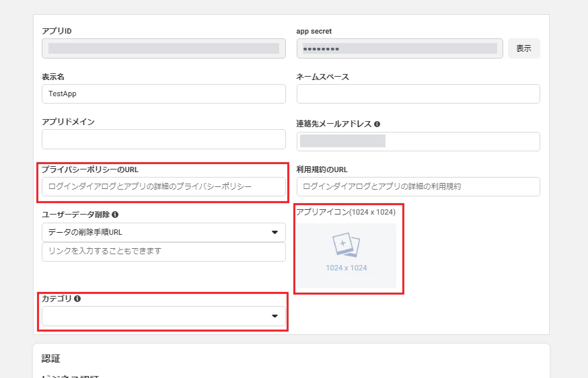The height and width of the screenshot is (378, 588).
Task: Click the 利用規約のURL input field
Action: coord(418,186)
